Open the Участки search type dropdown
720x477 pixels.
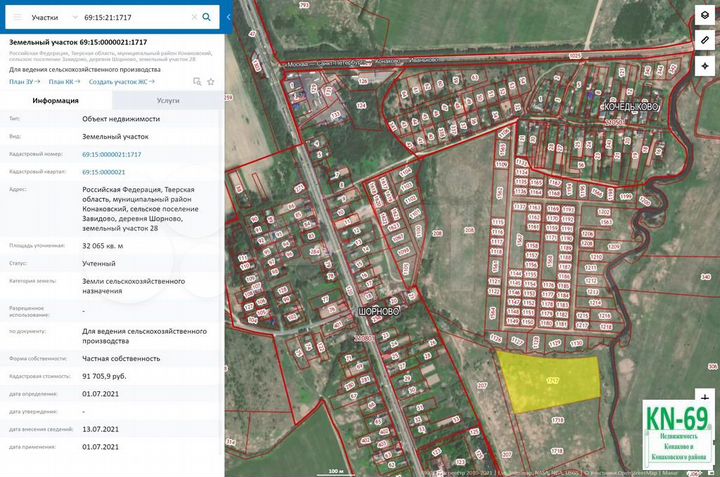click(48, 17)
